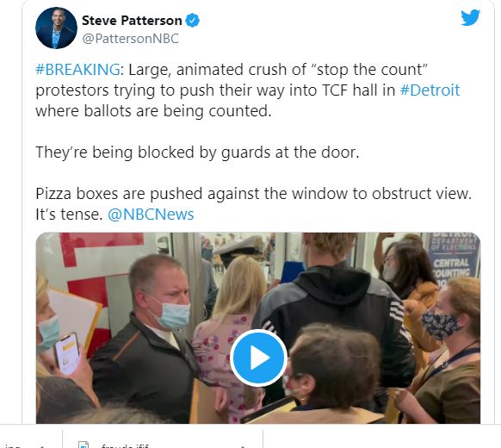Click the Steve Patterson display name
501x448 pixels.
click(132, 21)
